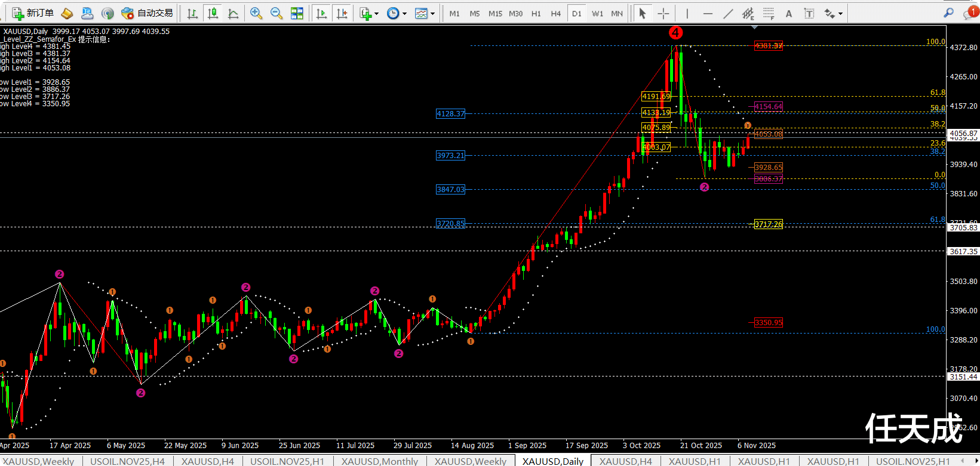Zoom in on the chart

click(256, 13)
